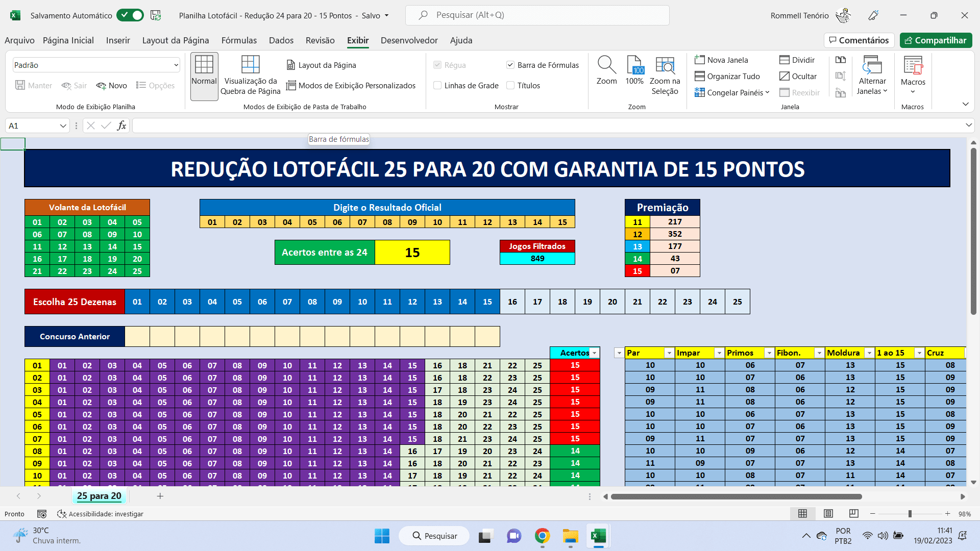Click the Compartilhar button
The image size is (980, 551).
coord(936,40)
